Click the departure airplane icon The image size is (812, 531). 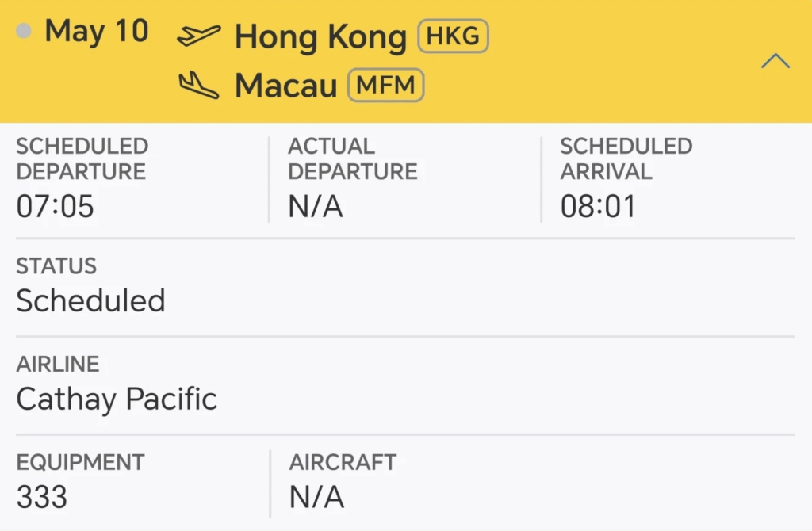click(x=198, y=36)
